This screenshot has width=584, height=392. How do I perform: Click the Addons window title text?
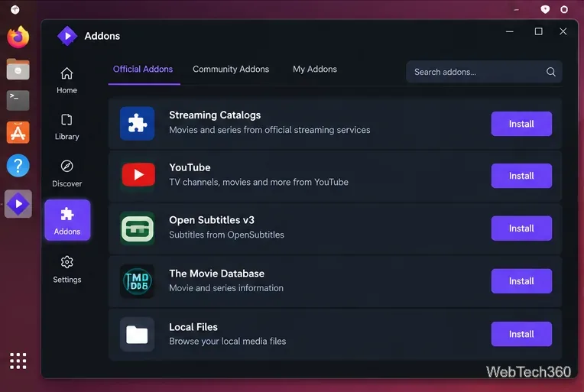(x=102, y=36)
